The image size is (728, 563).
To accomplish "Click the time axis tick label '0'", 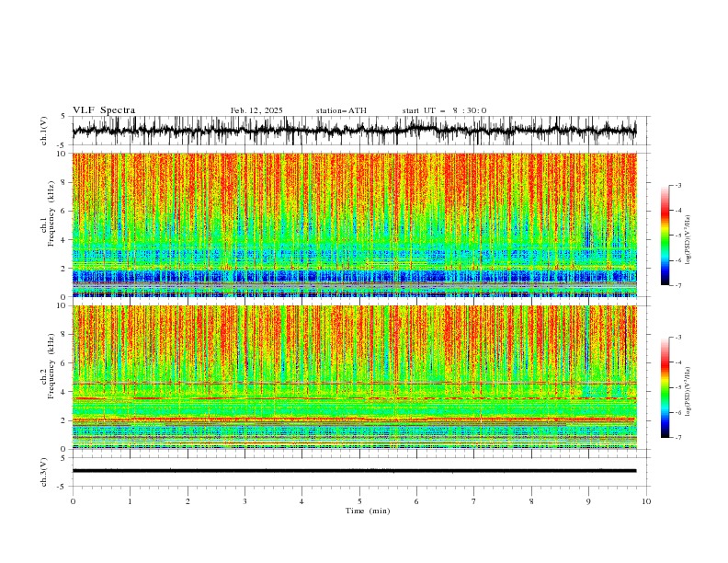I will pyautogui.click(x=73, y=501).
